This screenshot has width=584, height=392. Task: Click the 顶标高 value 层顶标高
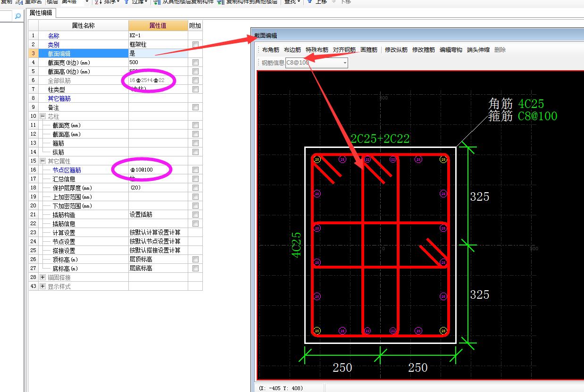pos(158,259)
